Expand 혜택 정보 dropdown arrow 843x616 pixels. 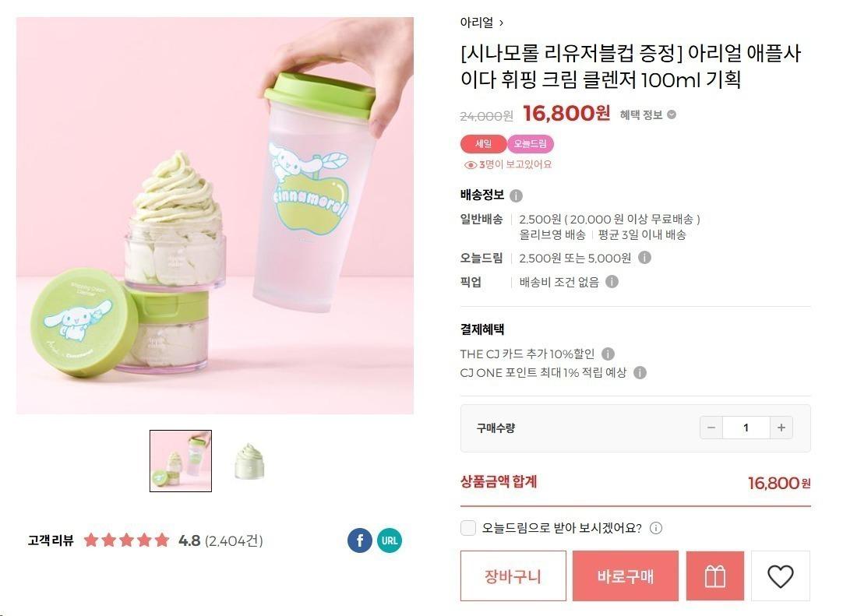coord(672,114)
